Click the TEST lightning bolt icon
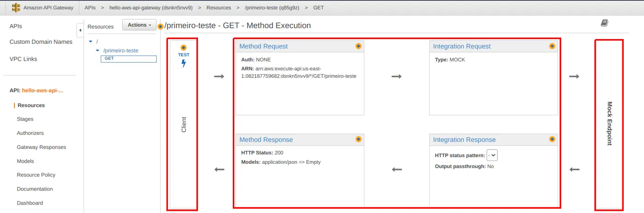This screenshot has height=213, width=644. [x=184, y=63]
